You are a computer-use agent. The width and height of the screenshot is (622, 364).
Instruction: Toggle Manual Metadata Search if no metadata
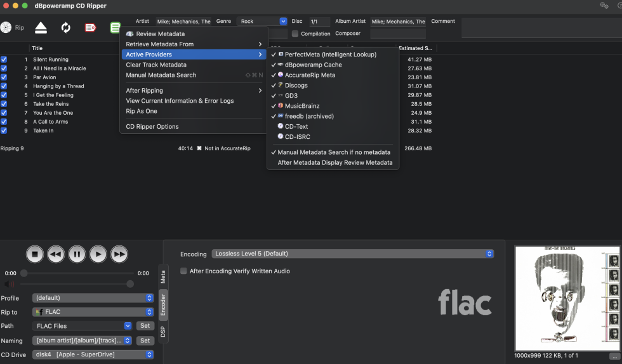[333, 152]
